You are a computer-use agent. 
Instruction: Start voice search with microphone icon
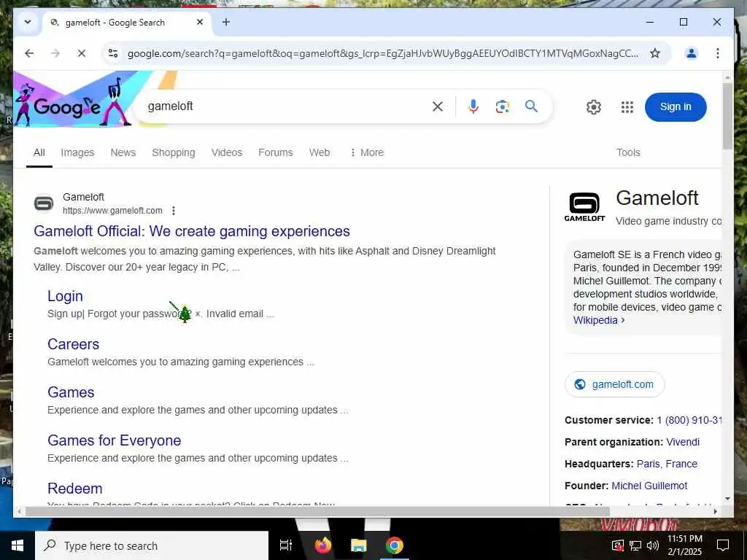tap(473, 106)
